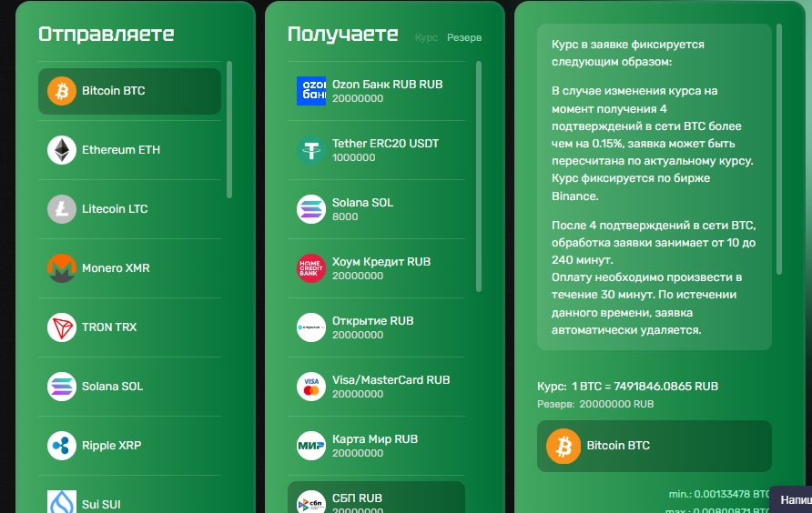Choose Litecoin LTC to send

(x=129, y=209)
